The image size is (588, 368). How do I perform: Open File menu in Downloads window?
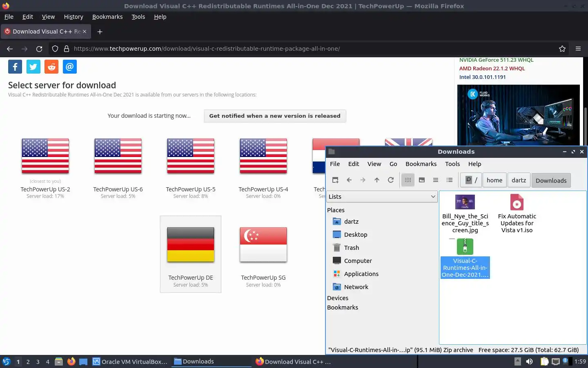(335, 164)
